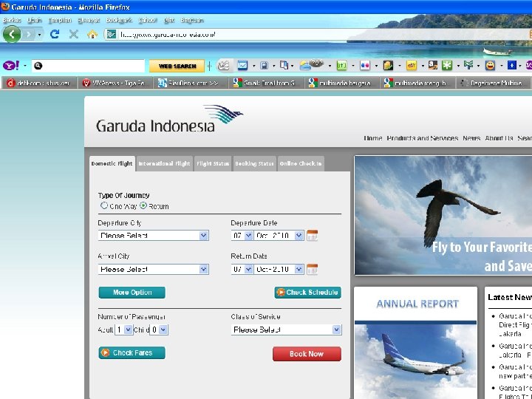Go back with the green back arrow
Image resolution: width=532 pixels, height=399 pixels.
[x=12, y=34]
